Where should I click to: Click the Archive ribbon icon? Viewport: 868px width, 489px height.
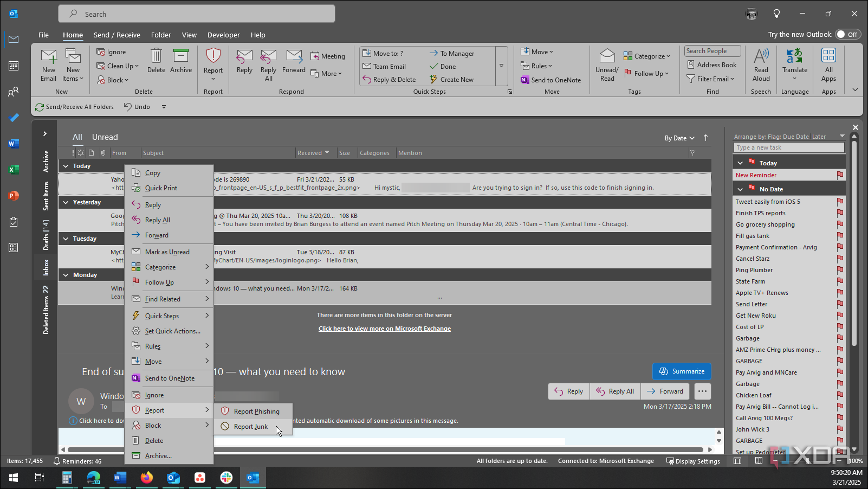(181, 61)
